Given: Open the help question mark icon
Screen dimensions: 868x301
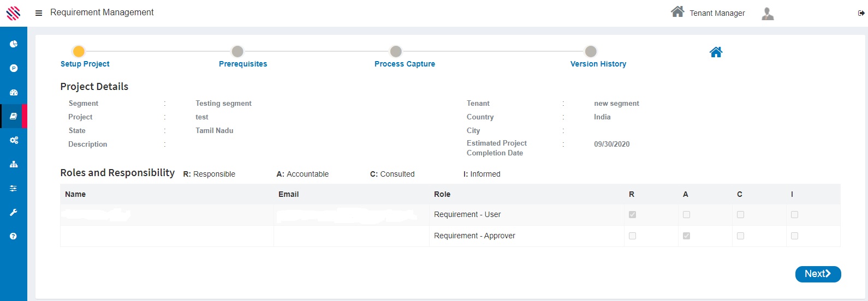Looking at the screenshot, I should (14, 236).
